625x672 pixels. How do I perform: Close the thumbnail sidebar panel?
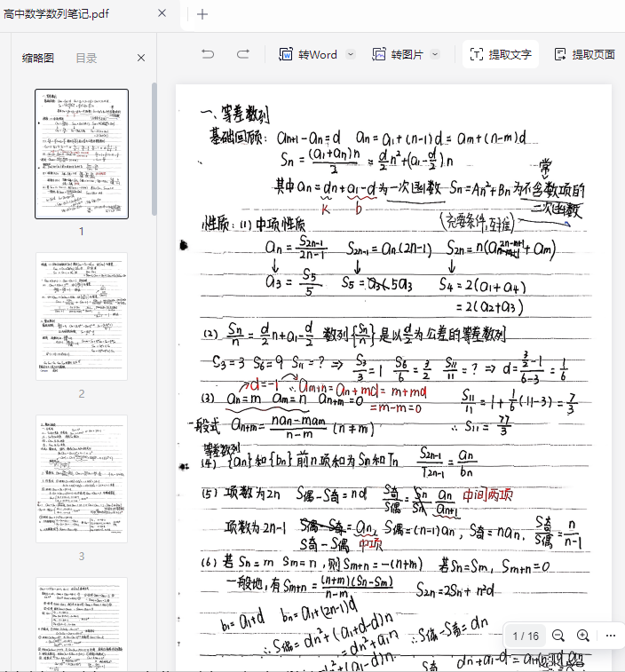point(141,58)
